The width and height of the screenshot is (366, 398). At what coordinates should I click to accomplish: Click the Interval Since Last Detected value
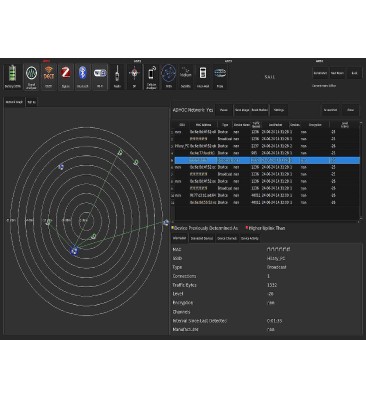tap(274, 321)
